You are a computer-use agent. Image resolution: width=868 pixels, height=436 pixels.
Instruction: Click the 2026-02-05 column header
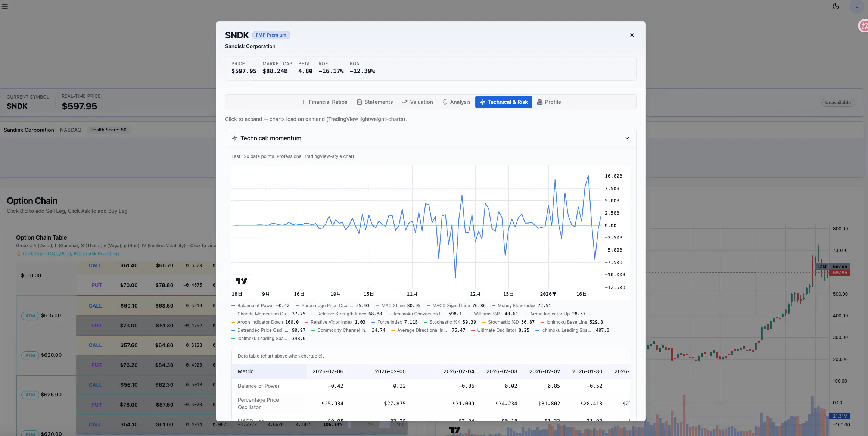(390, 371)
